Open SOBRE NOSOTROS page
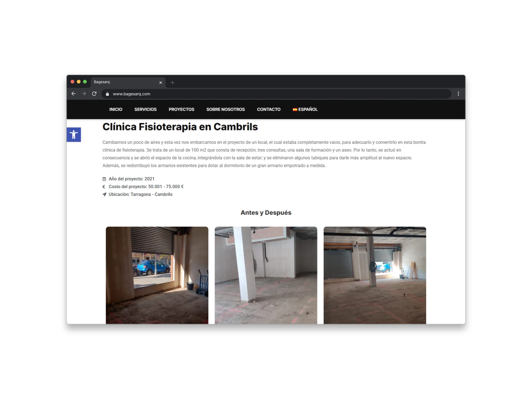532x399 pixels. [x=226, y=109]
